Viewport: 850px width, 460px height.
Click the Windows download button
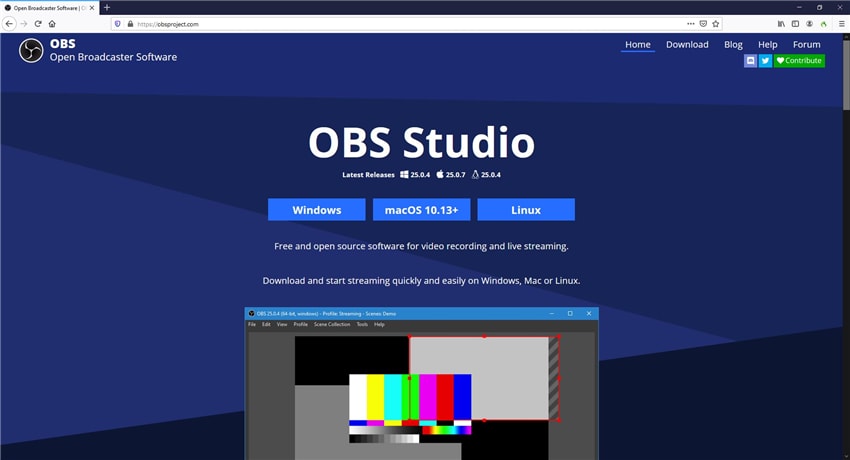[x=317, y=210]
